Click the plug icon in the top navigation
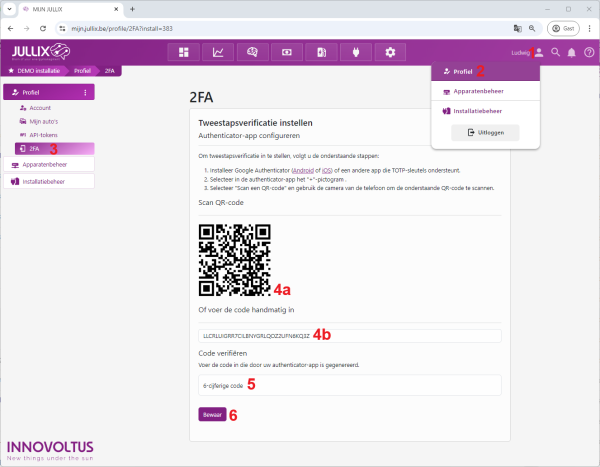The width and height of the screenshot is (600, 467). (x=355, y=52)
